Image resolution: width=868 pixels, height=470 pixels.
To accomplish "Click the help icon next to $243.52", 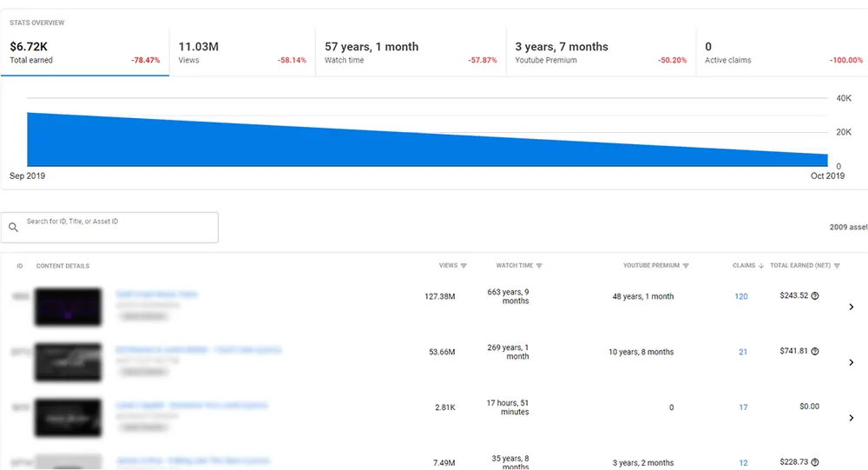I will pyautogui.click(x=815, y=296).
